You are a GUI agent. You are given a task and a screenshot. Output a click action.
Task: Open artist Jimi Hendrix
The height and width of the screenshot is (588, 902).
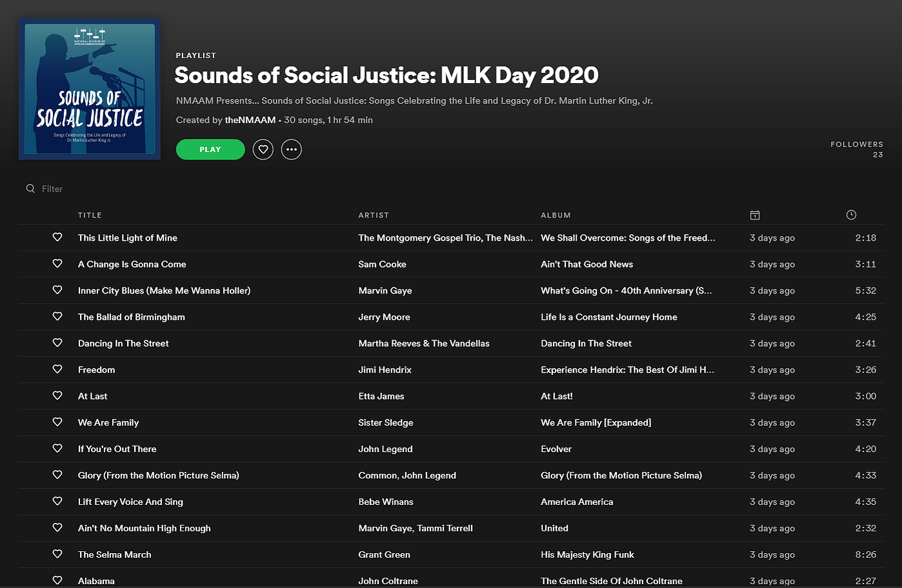click(385, 370)
